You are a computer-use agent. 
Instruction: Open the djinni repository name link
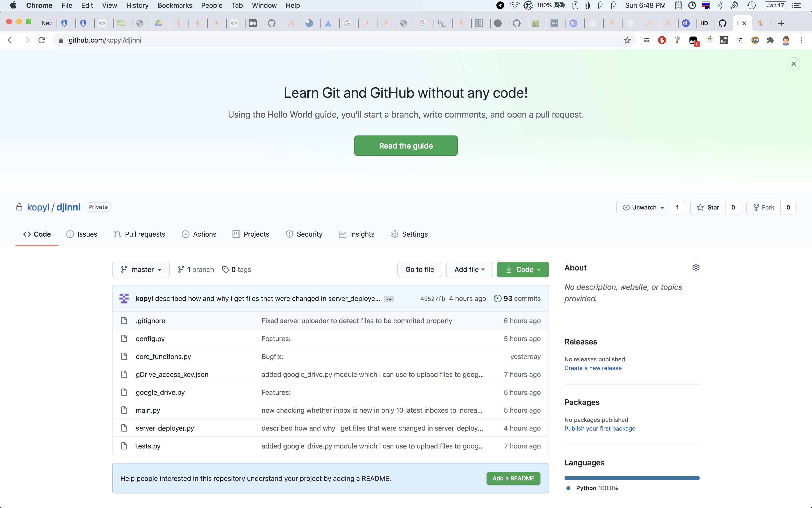pos(68,207)
